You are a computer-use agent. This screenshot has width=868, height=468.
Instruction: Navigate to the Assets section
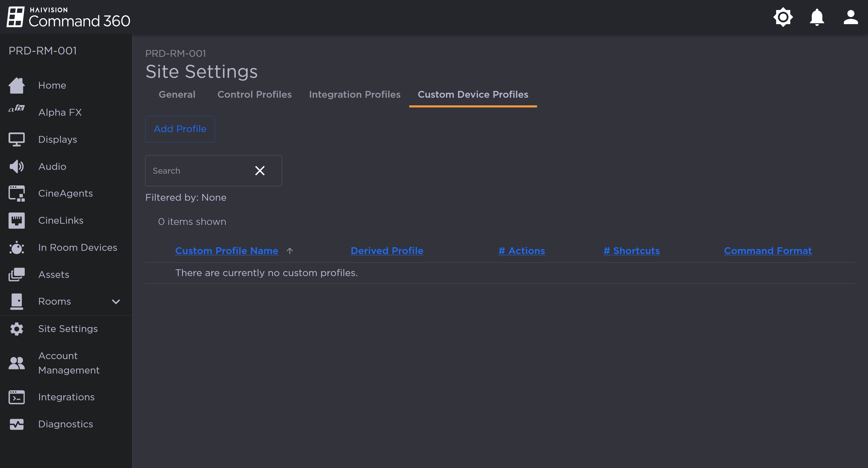pos(54,275)
